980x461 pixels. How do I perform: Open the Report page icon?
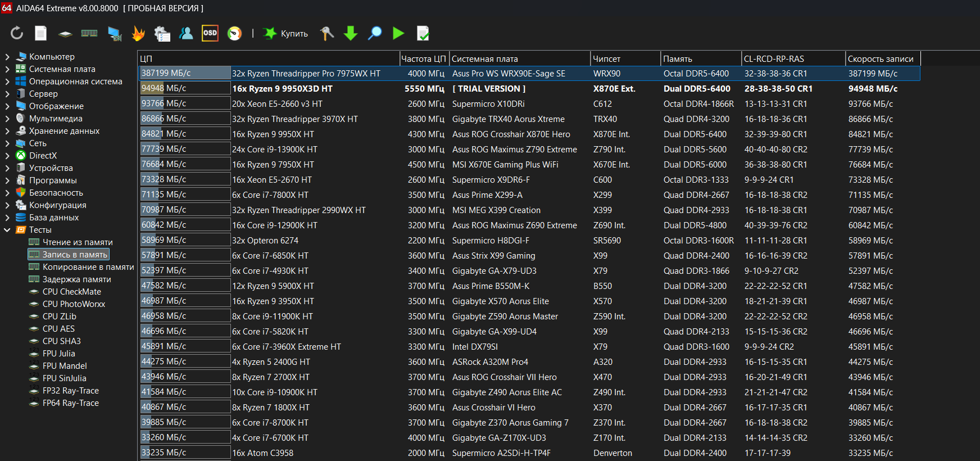pyautogui.click(x=41, y=33)
